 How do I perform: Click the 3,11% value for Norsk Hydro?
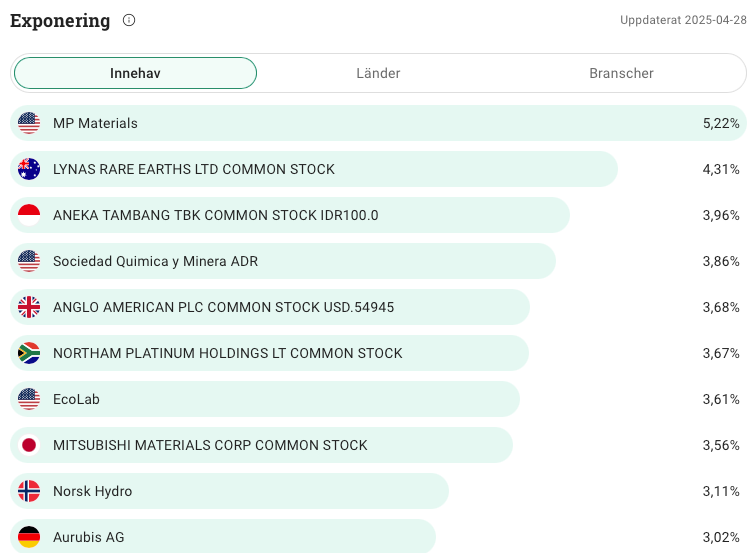pos(721,492)
